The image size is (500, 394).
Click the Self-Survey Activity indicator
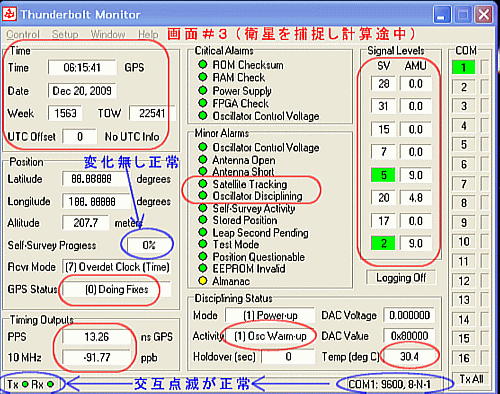pos(202,208)
